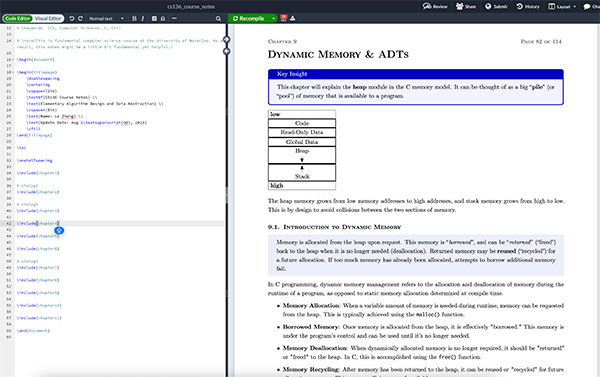Go to PDF location in code arrow
This screenshot has width=600, height=377.
tap(227, 51)
